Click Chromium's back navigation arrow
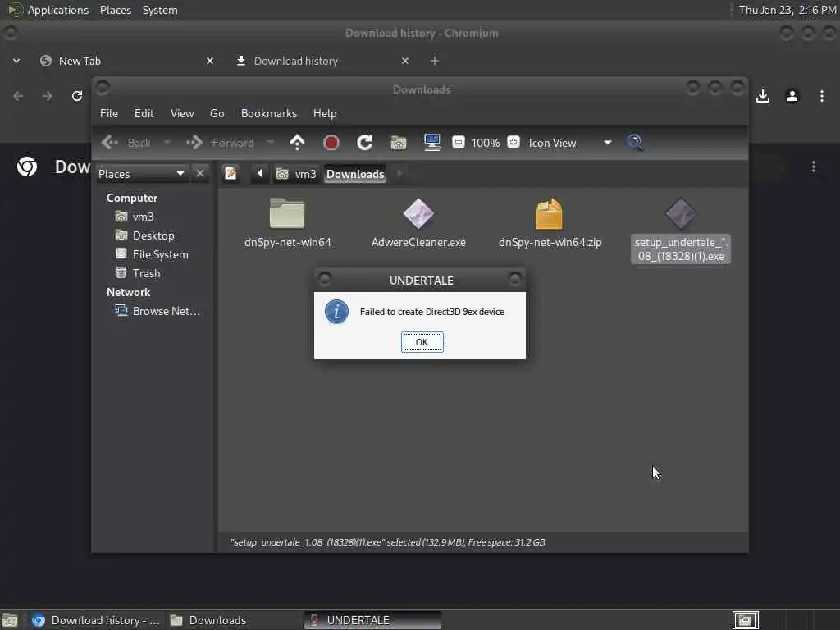The width and height of the screenshot is (840, 630). [18, 96]
